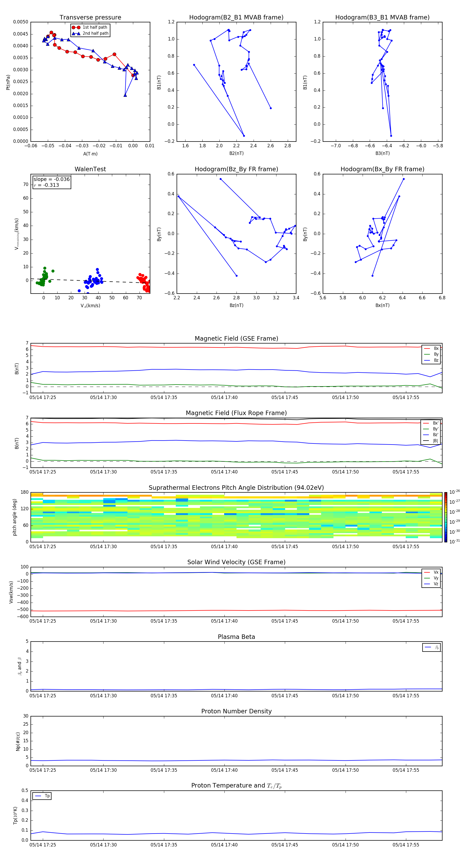Click the 'V_A(km/s)' x-axis label

click(90, 306)
